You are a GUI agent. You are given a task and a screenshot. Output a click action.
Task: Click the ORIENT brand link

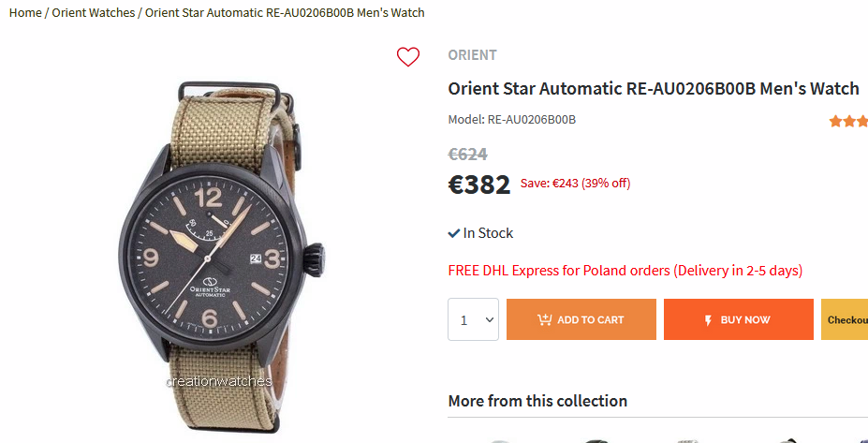click(x=472, y=55)
